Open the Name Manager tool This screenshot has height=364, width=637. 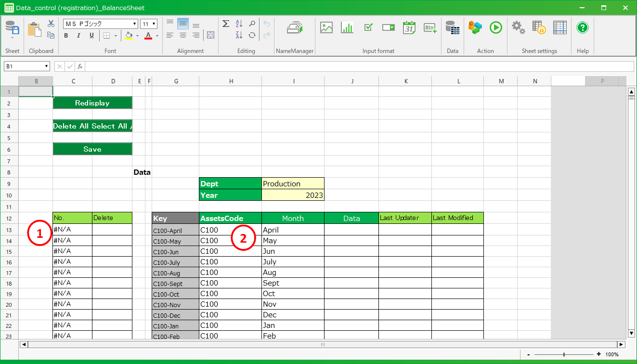(x=294, y=28)
